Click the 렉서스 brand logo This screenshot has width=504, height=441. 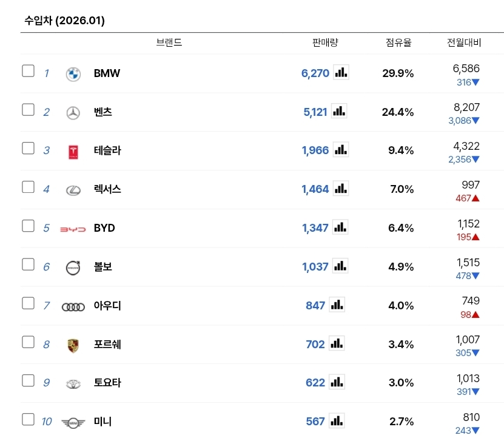pos(73,189)
